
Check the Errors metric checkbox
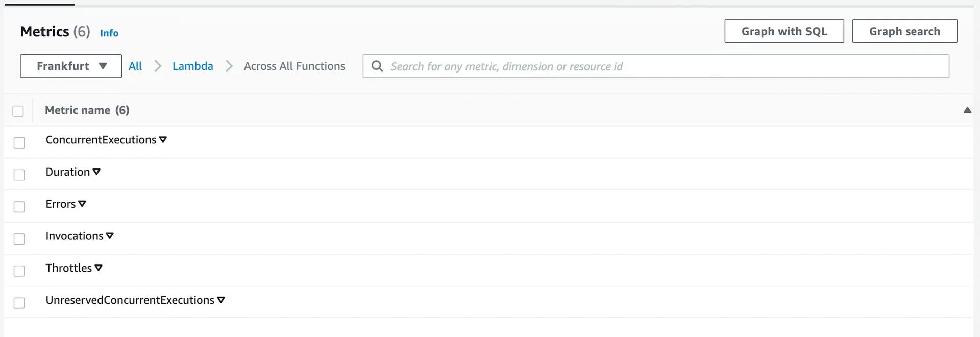pos(19,207)
